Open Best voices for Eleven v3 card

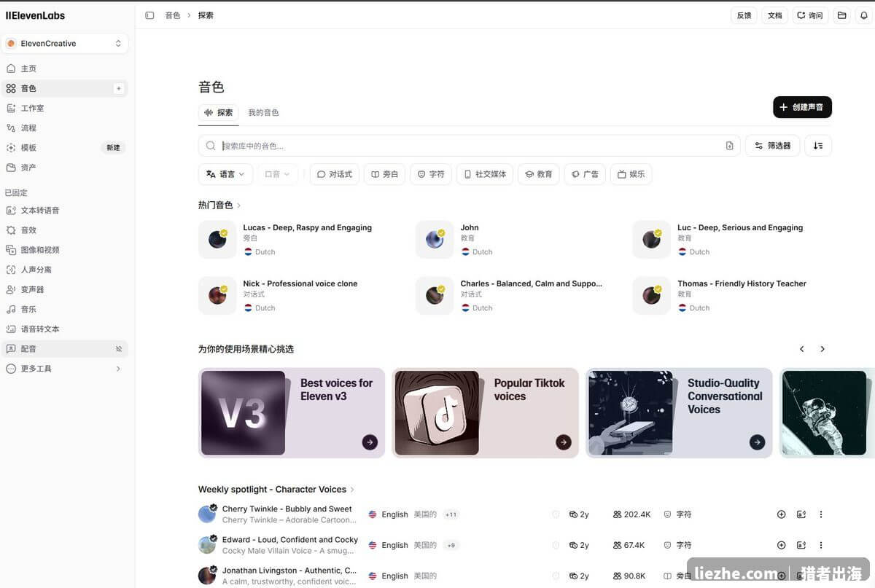click(x=292, y=413)
